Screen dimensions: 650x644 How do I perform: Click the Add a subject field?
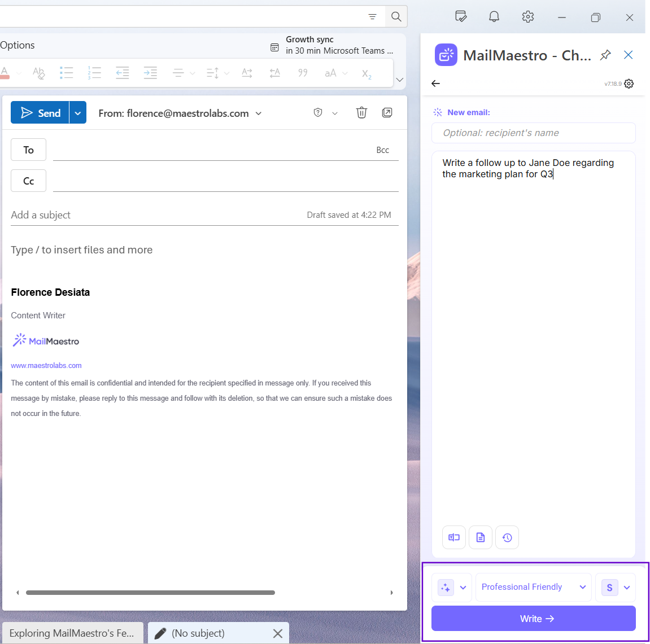(158, 214)
